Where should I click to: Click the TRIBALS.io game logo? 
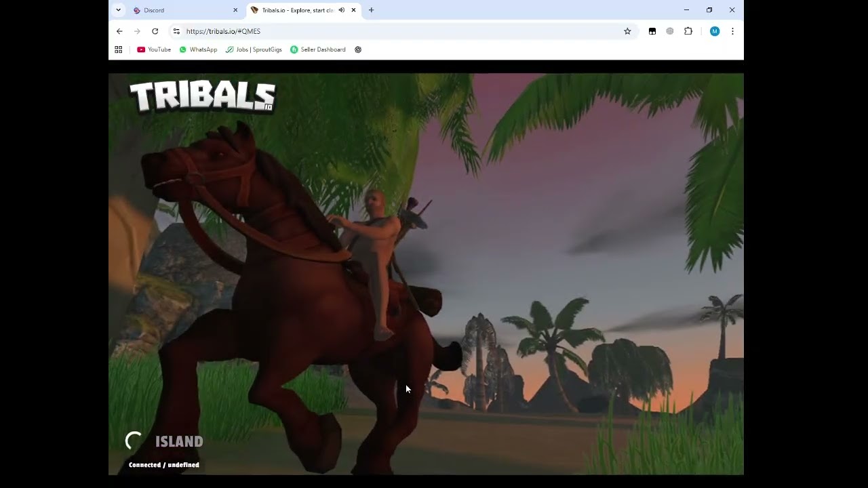click(x=202, y=96)
